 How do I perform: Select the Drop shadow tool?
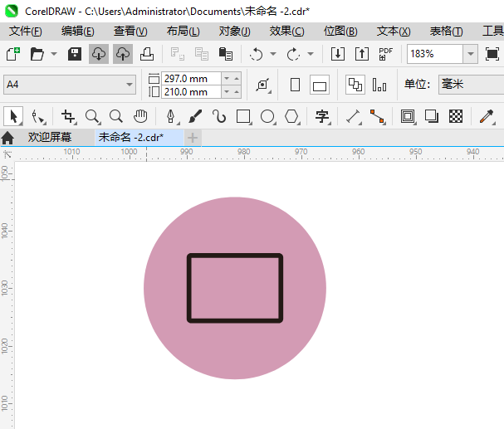click(x=432, y=116)
